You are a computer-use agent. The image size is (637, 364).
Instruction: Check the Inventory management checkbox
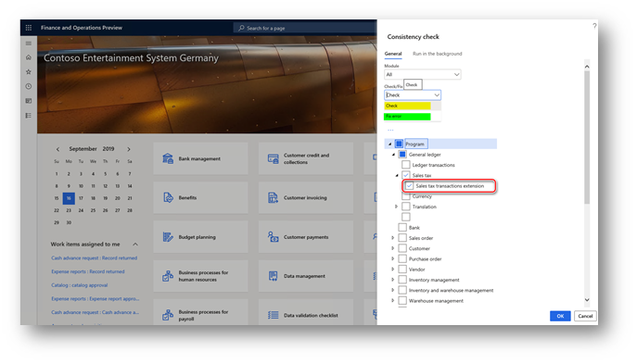point(402,280)
